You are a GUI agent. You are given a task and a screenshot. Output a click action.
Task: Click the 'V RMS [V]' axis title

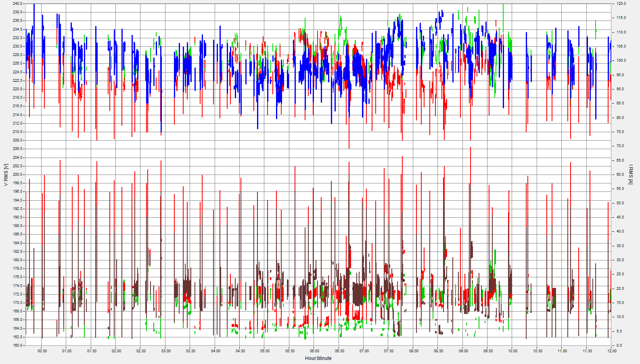click(6, 175)
